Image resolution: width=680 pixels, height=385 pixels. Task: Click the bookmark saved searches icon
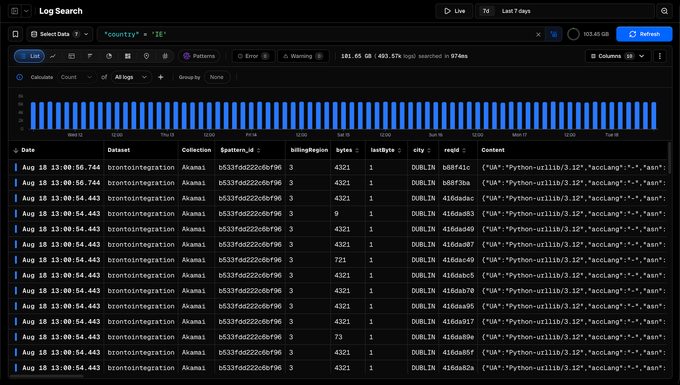point(16,34)
